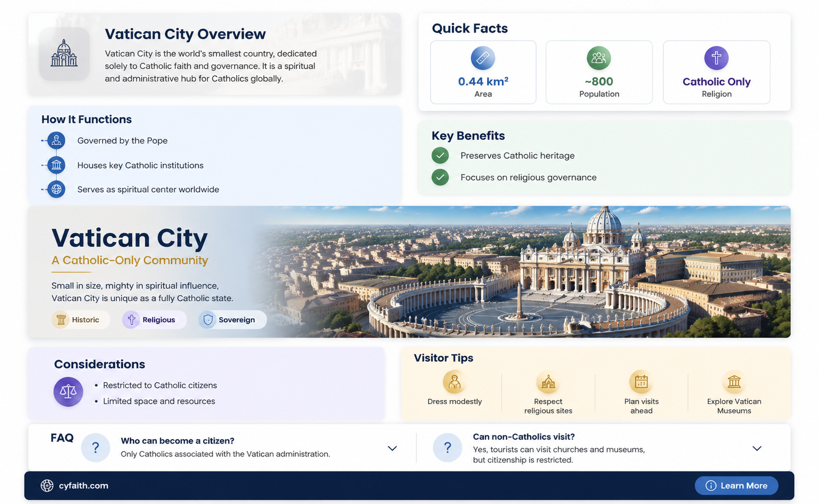The image size is (819, 504).
Task: Click the A Catholic-Only Community subtitle
Action: [130, 260]
